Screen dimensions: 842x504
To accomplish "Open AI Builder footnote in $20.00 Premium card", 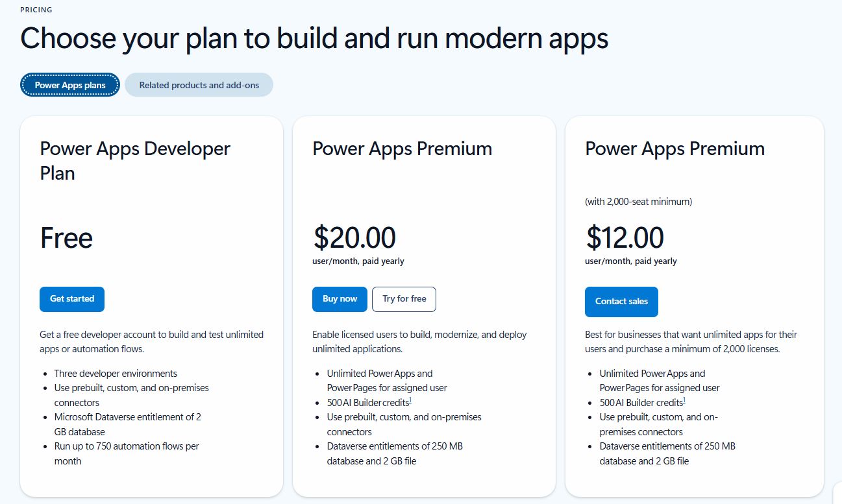I will click(x=410, y=400).
